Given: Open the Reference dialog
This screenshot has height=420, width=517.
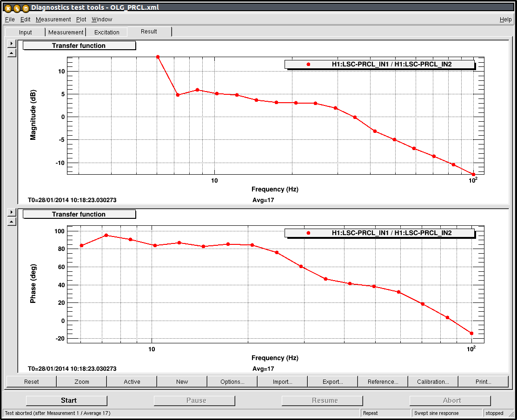Looking at the screenshot, I should click(383, 381).
